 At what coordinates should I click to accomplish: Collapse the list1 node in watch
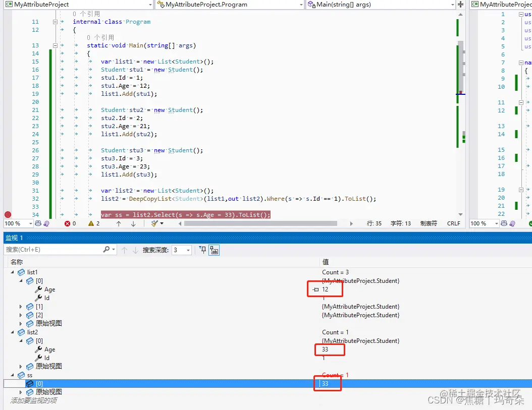click(x=13, y=272)
